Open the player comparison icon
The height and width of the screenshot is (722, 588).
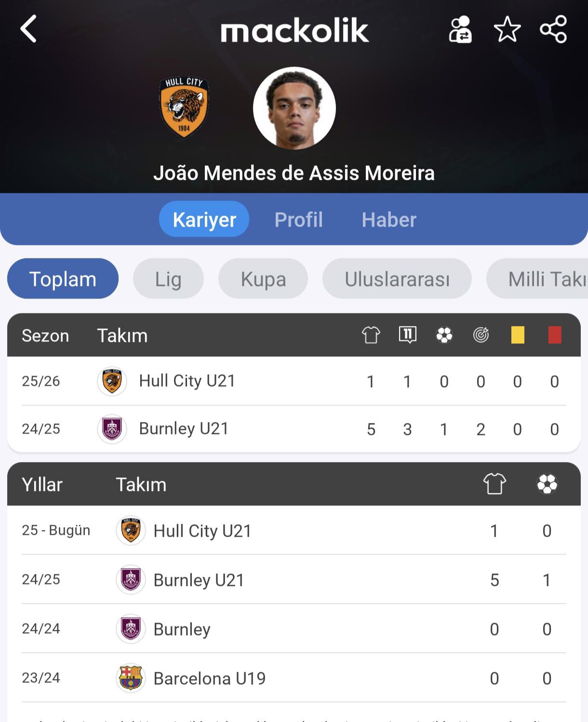coord(460,30)
